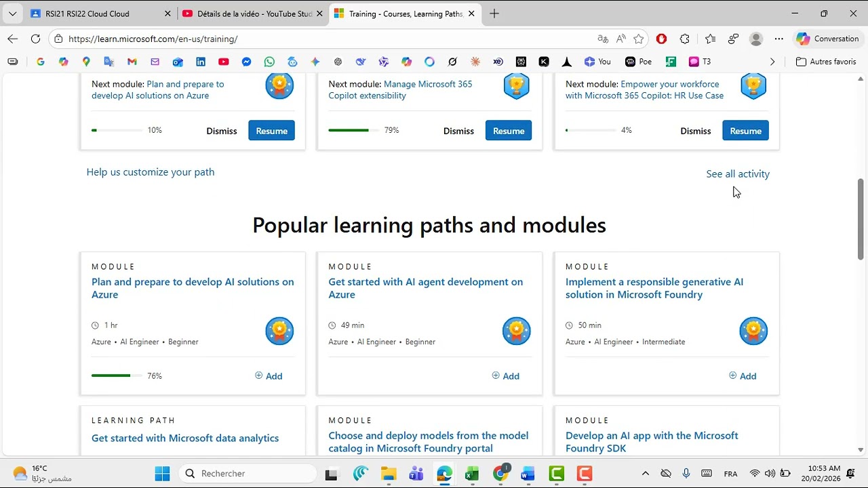Screen dimensions: 868x488
Task: Open the YouTube bookmark in favorites bar
Action: (224, 62)
